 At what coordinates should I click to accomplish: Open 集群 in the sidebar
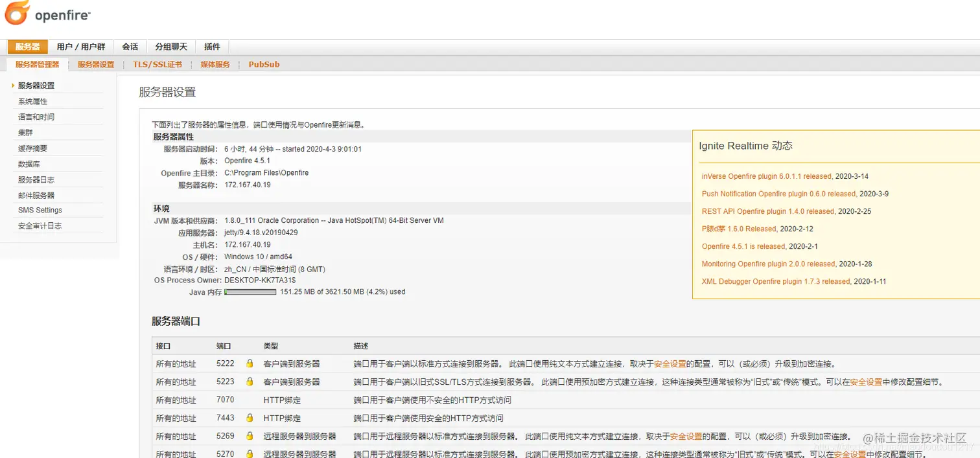25,132
